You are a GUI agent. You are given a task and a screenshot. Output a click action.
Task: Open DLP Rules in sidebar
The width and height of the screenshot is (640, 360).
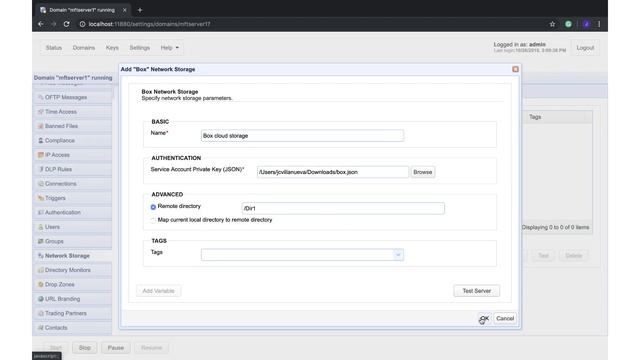(x=73, y=169)
